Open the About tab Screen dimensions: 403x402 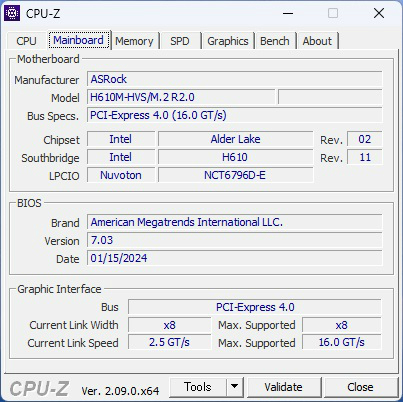click(317, 41)
